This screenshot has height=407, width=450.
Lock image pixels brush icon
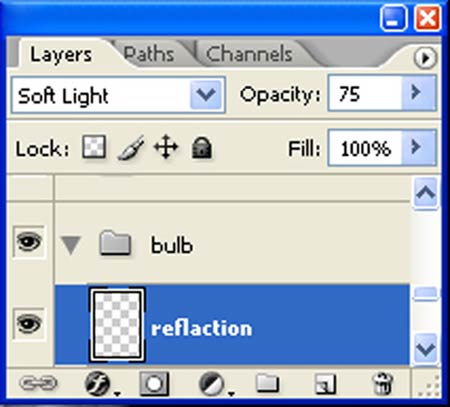click(x=131, y=148)
